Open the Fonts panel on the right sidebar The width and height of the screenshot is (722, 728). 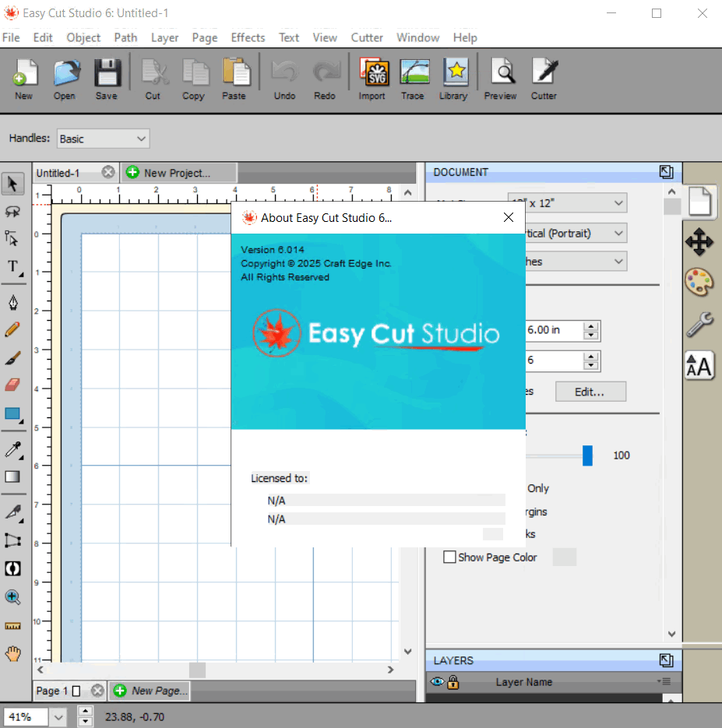click(699, 366)
